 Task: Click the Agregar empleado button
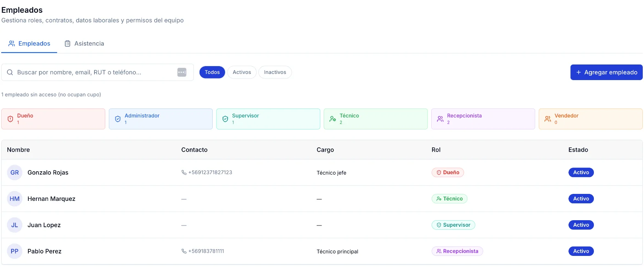tap(607, 72)
